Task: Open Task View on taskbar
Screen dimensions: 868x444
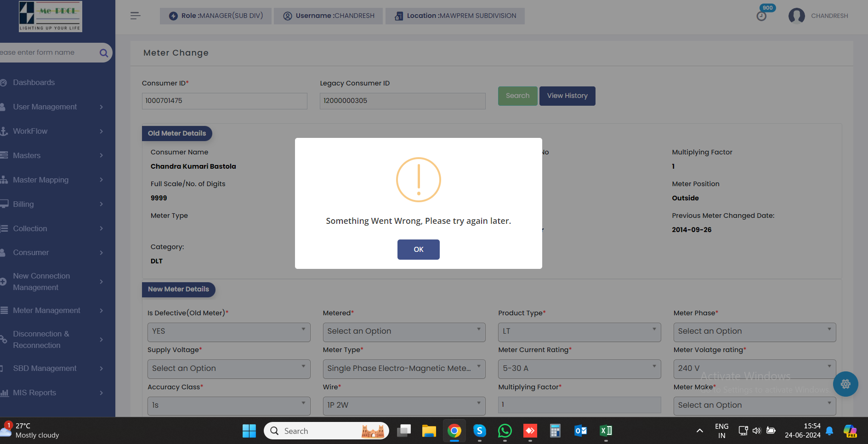Action: 404,431
